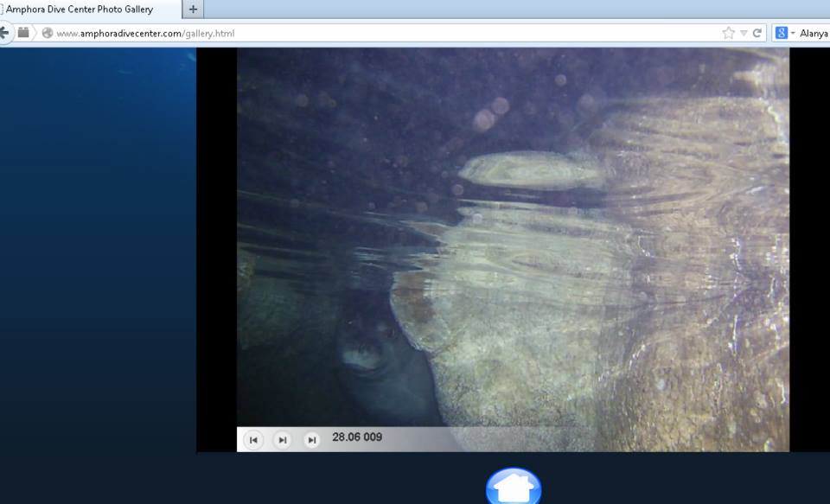Open a new tab with the plus button

pyautogui.click(x=193, y=10)
